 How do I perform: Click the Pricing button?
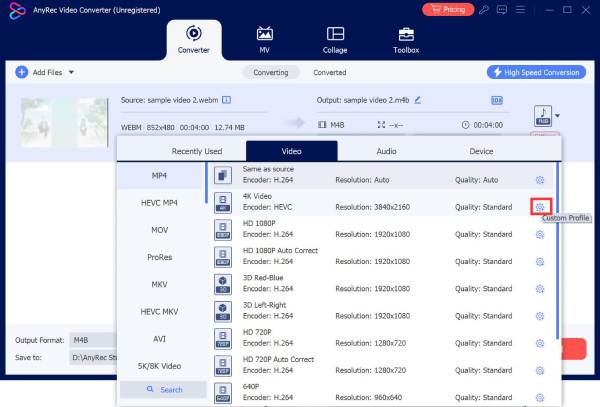point(448,9)
